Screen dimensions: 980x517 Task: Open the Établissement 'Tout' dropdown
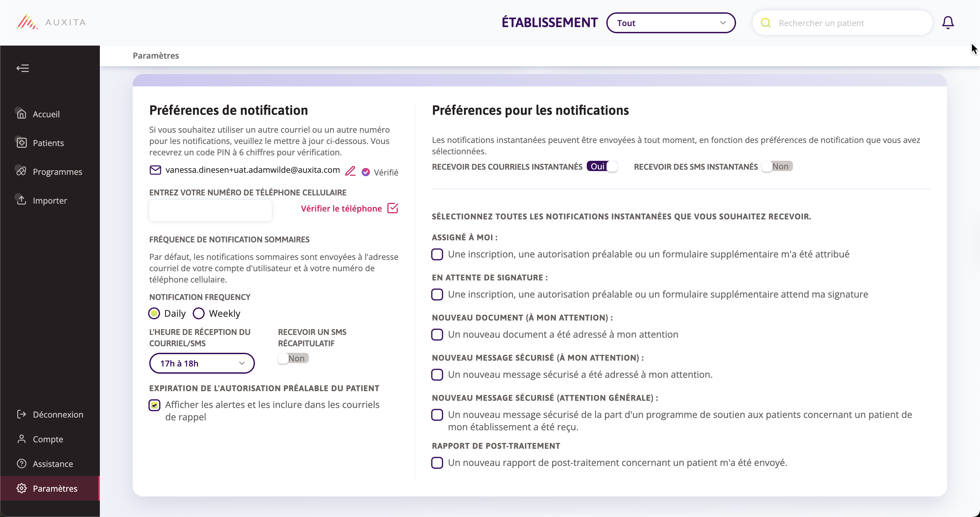[671, 23]
